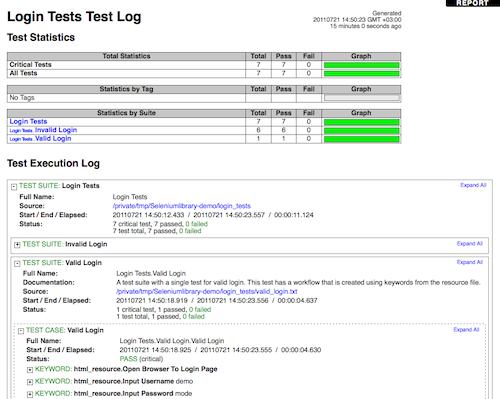Screen dimensions: 500x399
Task: Click the All Tests green graph bar
Action: click(x=362, y=74)
